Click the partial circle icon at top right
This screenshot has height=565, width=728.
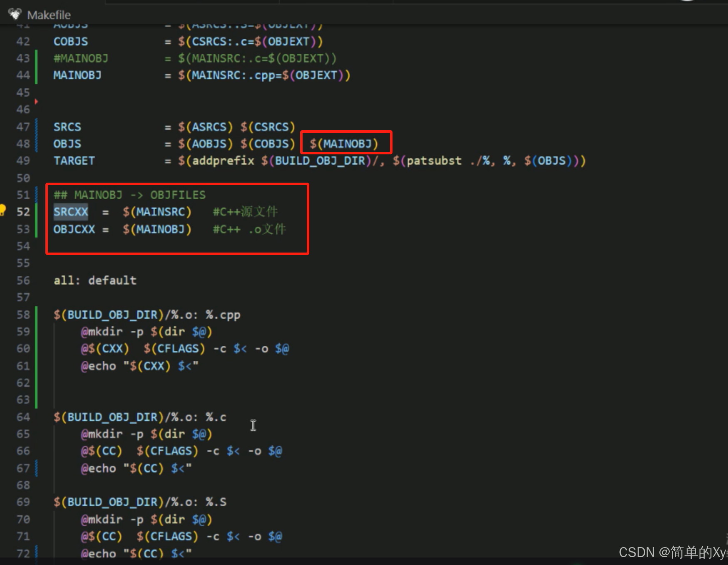point(686,2)
